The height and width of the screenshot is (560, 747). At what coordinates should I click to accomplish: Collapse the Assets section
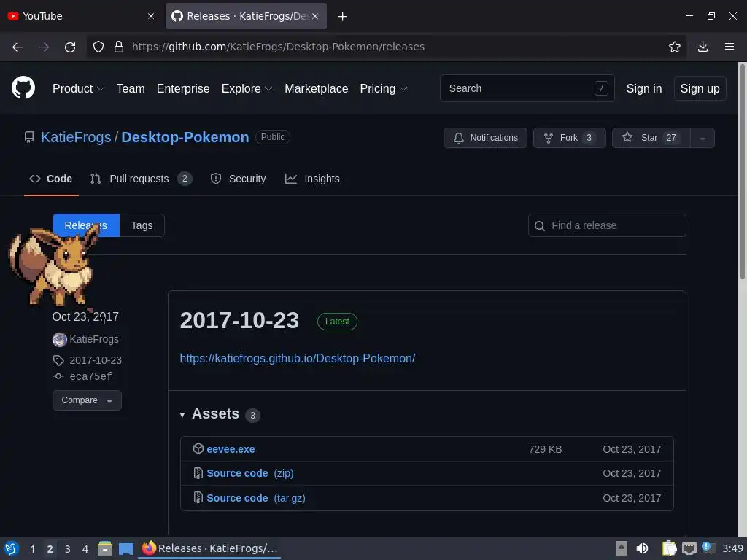coord(182,415)
